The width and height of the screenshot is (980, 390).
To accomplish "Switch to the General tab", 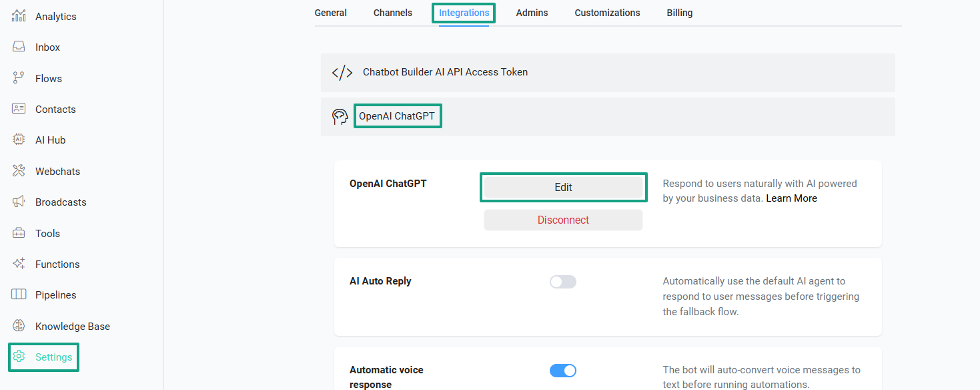I will pos(331,13).
